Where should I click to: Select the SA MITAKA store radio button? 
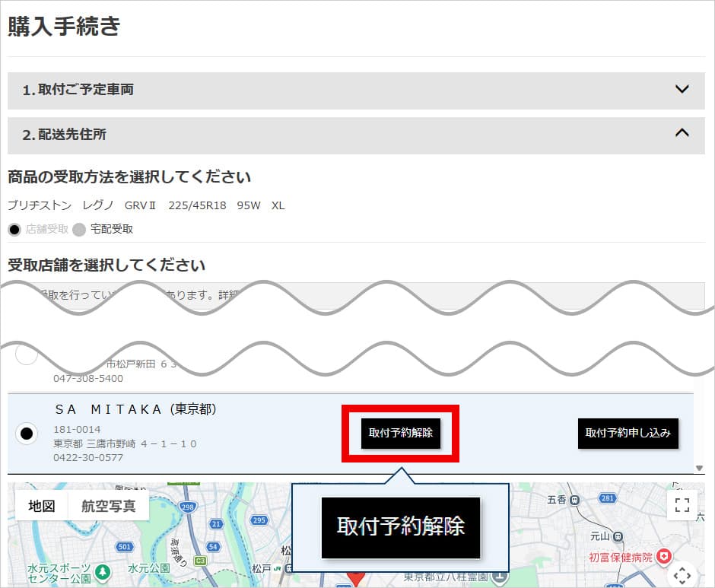click(x=27, y=433)
